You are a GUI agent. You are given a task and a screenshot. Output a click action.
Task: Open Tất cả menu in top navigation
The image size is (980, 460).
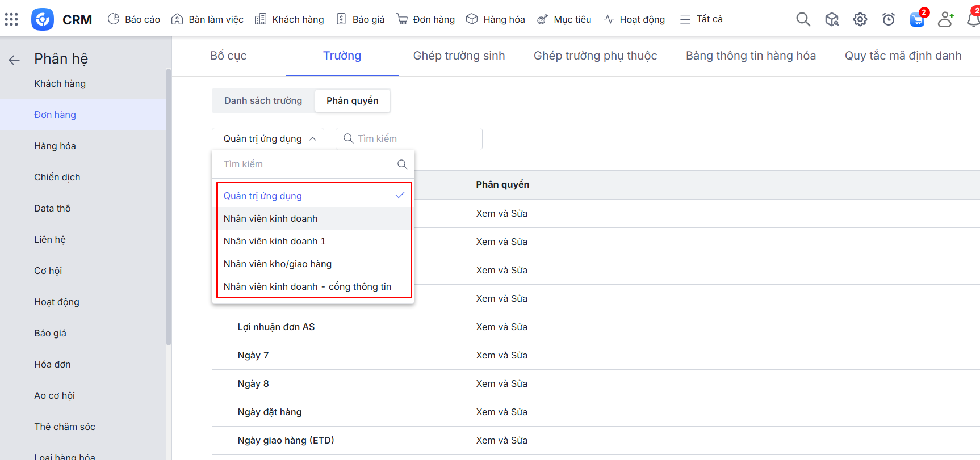click(x=702, y=19)
